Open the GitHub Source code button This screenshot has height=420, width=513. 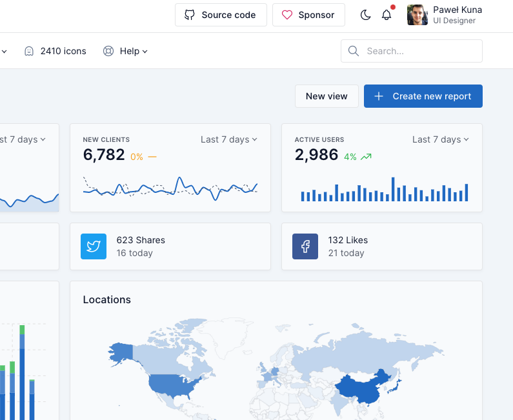pyautogui.click(x=221, y=15)
